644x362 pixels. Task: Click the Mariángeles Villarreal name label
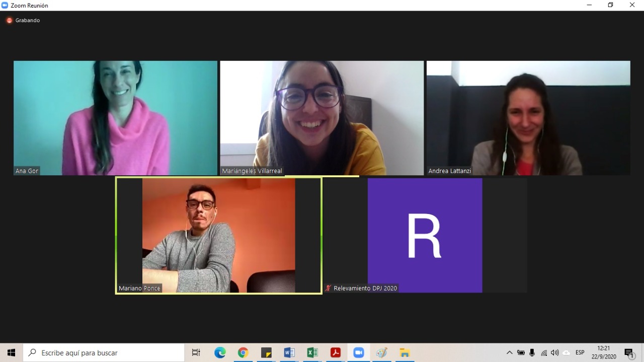[252, 171]
